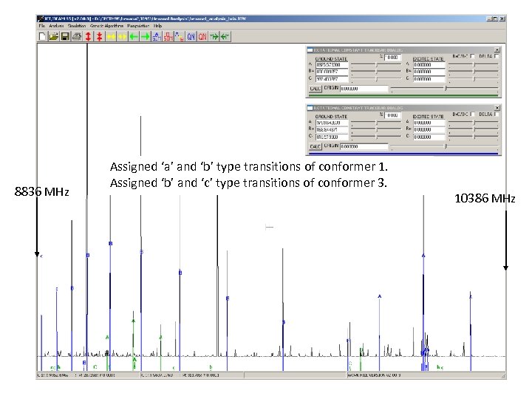
Task: Click ground state C field in green-bar dialog
Action: (x=332, y=79)
